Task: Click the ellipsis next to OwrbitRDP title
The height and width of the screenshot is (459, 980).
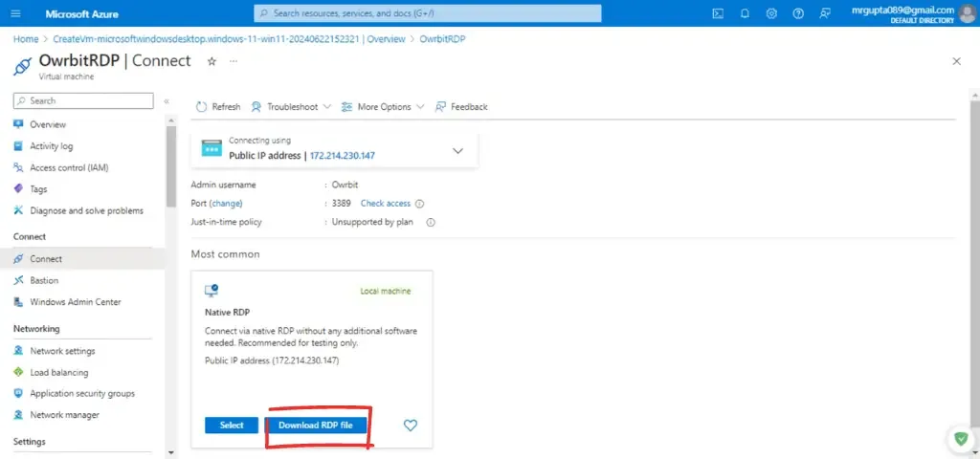Action: pyautogui.click(x=234, y=61)
